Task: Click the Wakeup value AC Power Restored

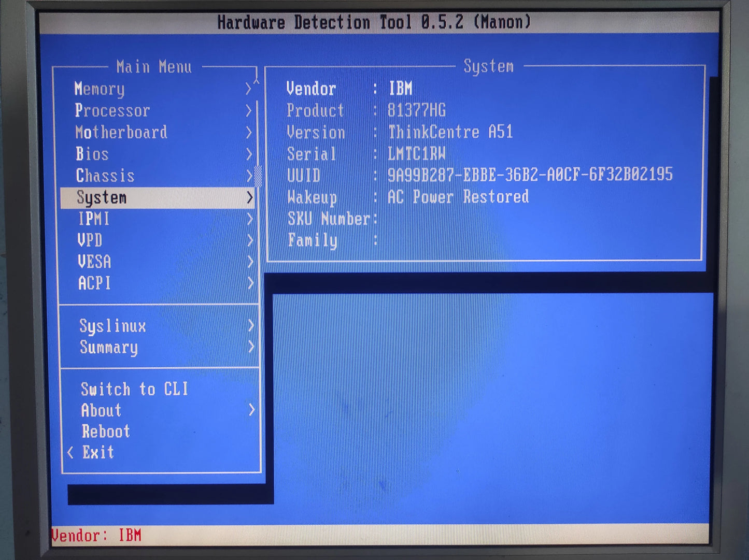Action: (x=459, y=197)
